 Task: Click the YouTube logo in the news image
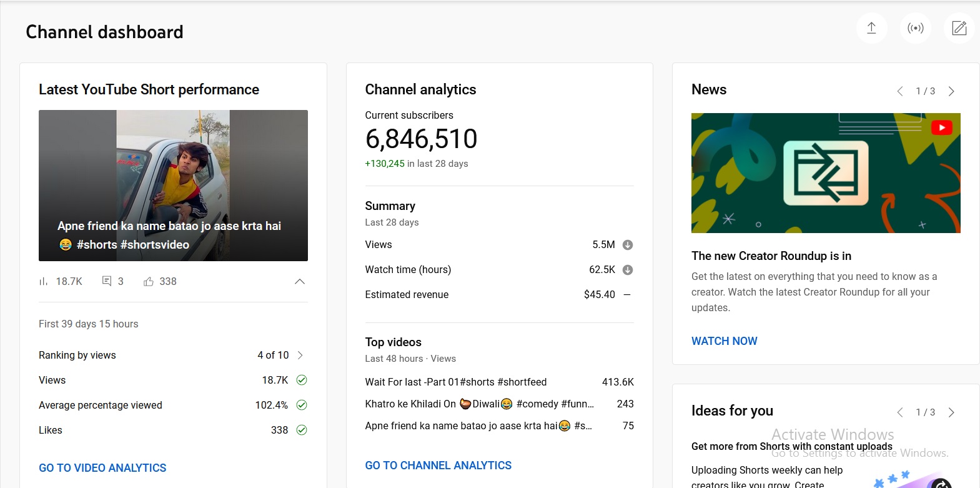click(x=941, y=127)
